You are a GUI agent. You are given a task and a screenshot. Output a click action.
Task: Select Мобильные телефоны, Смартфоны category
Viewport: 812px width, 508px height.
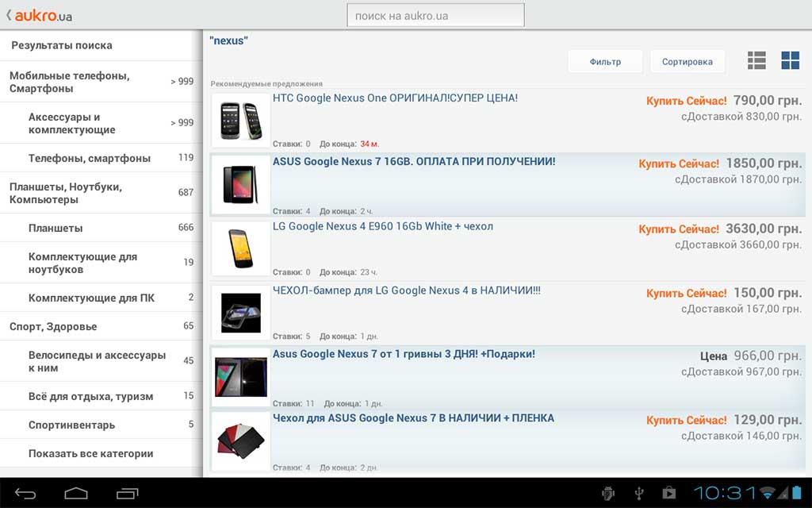tap(101, 82)
